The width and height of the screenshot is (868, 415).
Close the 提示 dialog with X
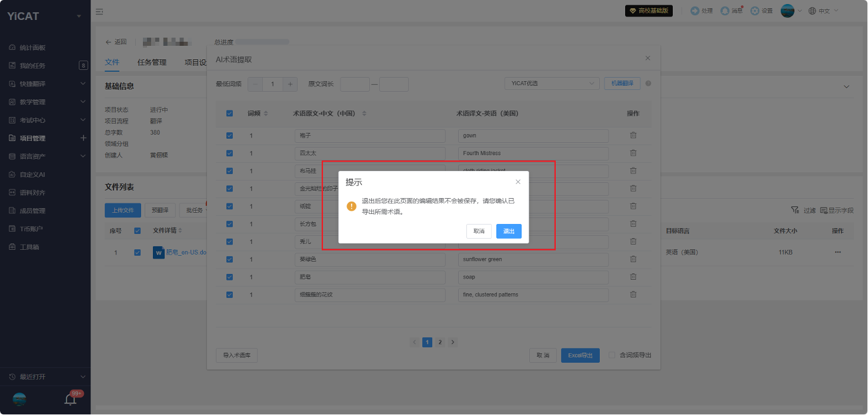518,182
